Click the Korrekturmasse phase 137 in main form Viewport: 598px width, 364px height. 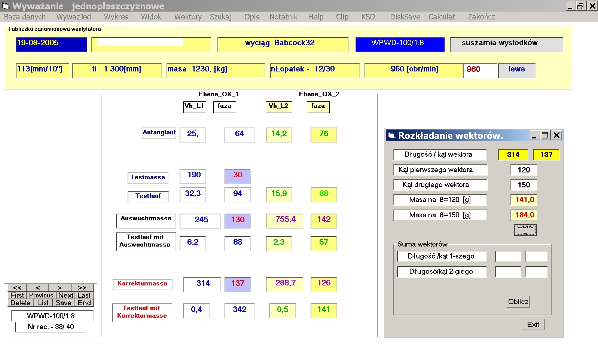coord(238,284)
